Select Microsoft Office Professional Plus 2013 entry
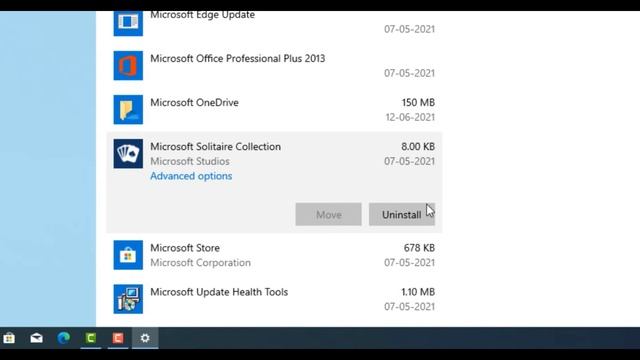The width and height of the screenshot is (640, 360). (x=274, y=66)
